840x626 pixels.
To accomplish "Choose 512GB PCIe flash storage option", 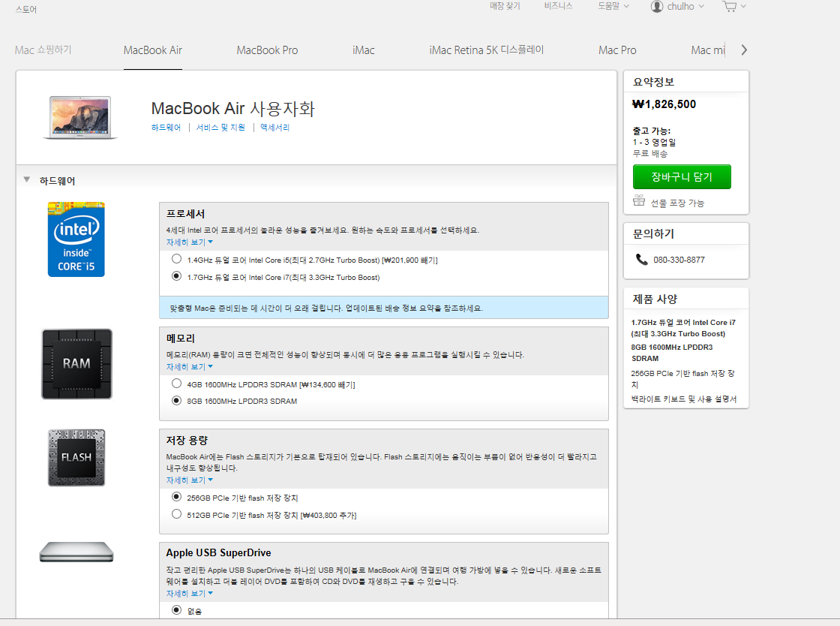I will 176,514.
